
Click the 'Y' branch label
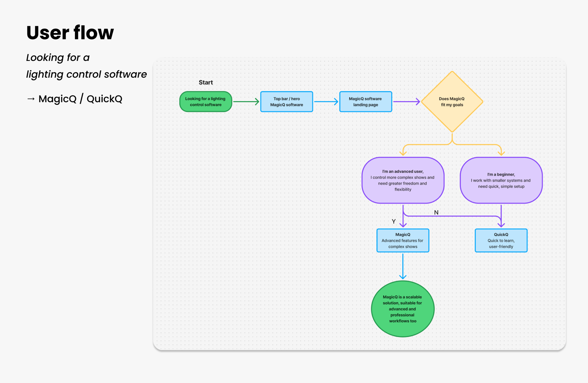(x=393, y=221)
